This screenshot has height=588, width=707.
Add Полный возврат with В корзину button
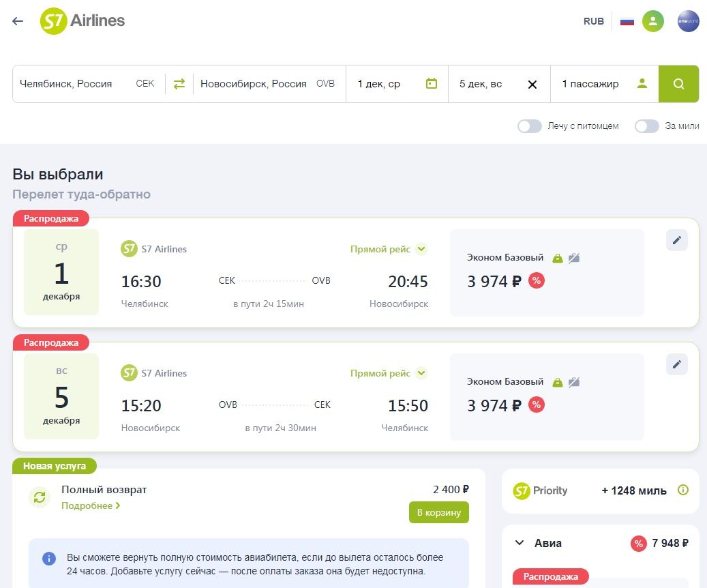438,512
